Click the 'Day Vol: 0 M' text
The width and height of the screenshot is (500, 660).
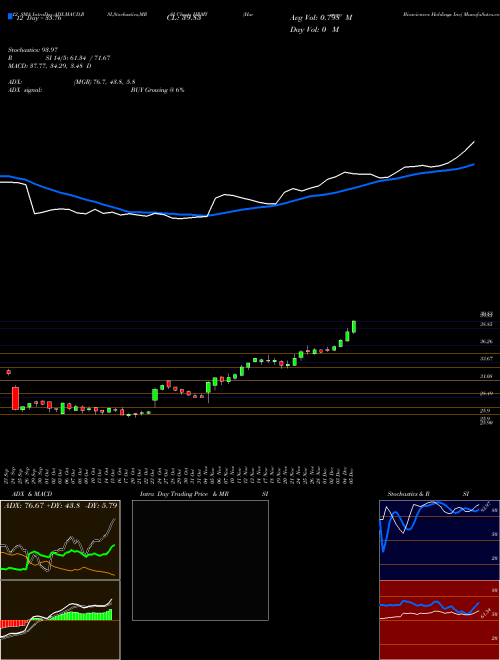[314, 30]
